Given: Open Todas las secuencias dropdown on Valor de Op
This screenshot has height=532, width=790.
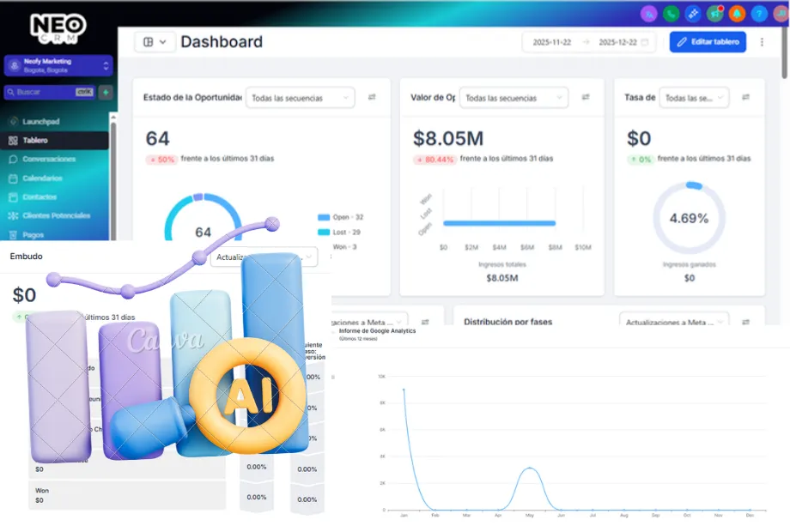Looking at the screenshot, I should coord(513,98).
